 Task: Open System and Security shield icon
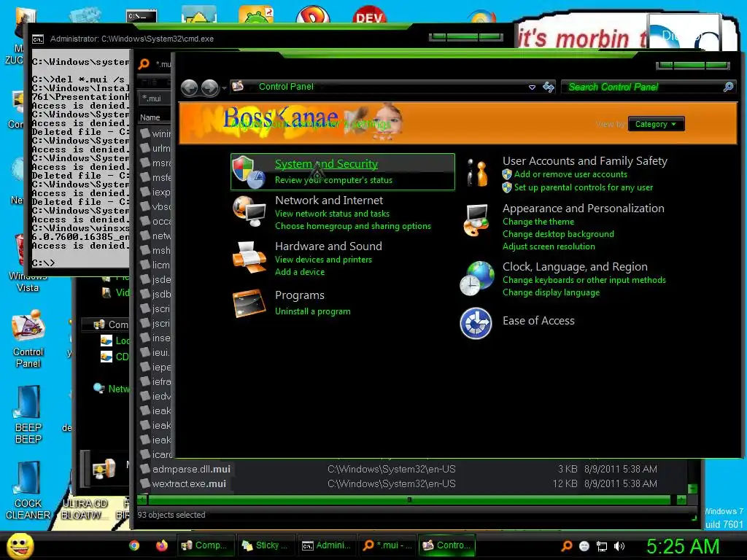(248, 172)
